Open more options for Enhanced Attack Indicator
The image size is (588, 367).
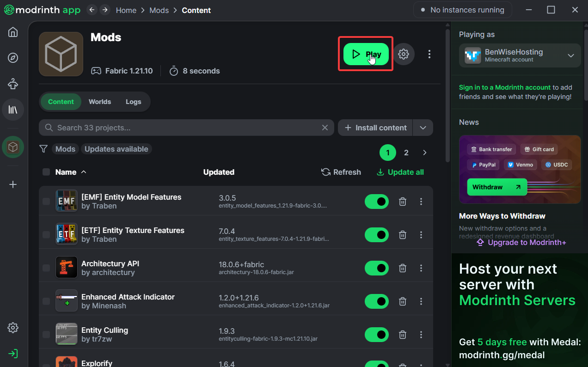pos(421,301)
